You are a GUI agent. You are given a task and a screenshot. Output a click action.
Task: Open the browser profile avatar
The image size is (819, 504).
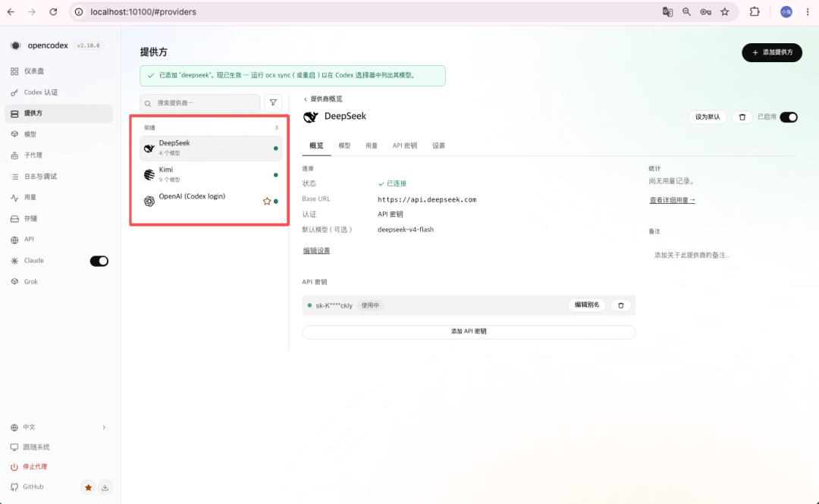[x=786, y=11]
